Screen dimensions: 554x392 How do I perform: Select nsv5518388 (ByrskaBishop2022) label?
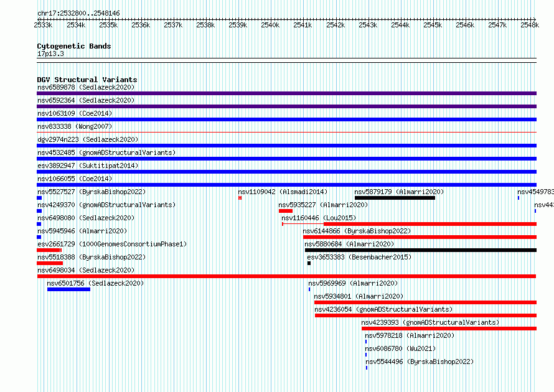[x=92, y=257]
